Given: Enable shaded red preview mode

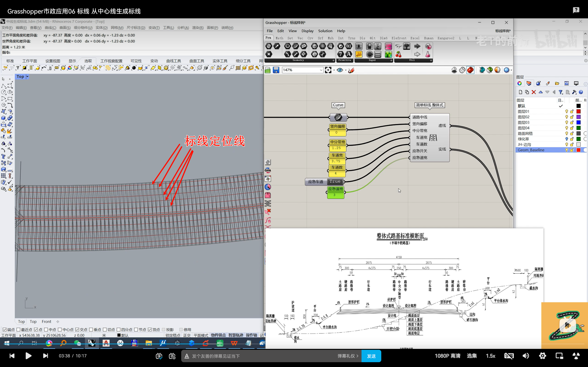Looking at the screenshot, I should tap(470, 70).
